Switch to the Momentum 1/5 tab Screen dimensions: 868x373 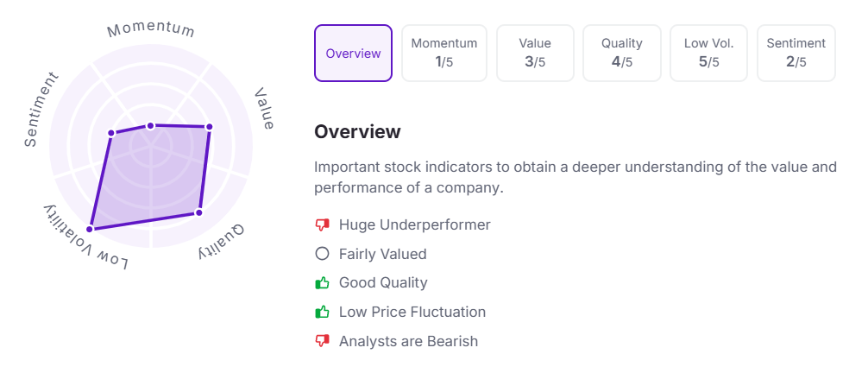point(444,54)
